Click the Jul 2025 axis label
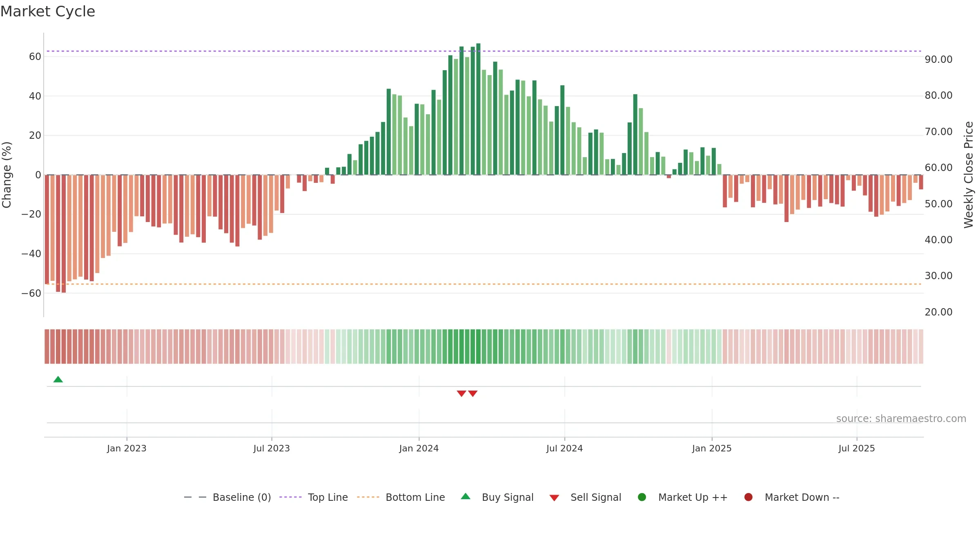 tap(857, 448)
